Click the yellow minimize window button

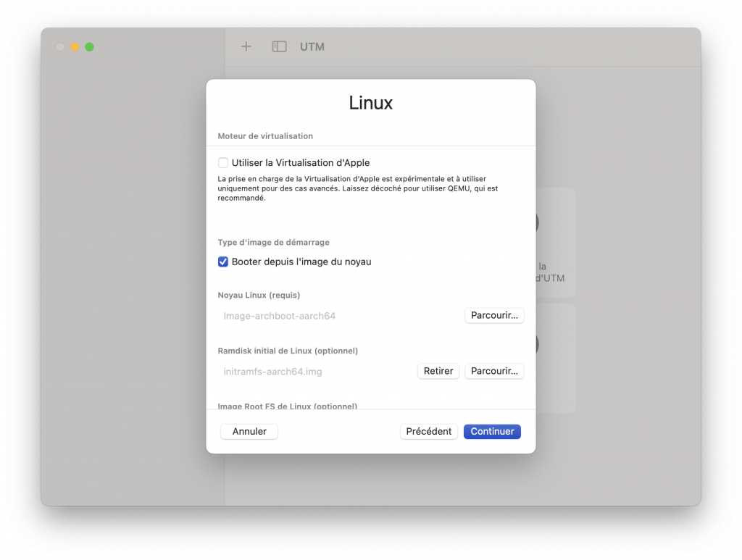point(75,47)
